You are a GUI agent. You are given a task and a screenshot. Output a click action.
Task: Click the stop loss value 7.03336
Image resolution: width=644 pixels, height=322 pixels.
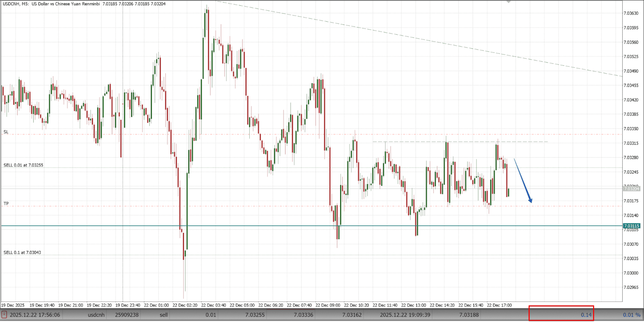pyautogui.click(x=303, y=315)
